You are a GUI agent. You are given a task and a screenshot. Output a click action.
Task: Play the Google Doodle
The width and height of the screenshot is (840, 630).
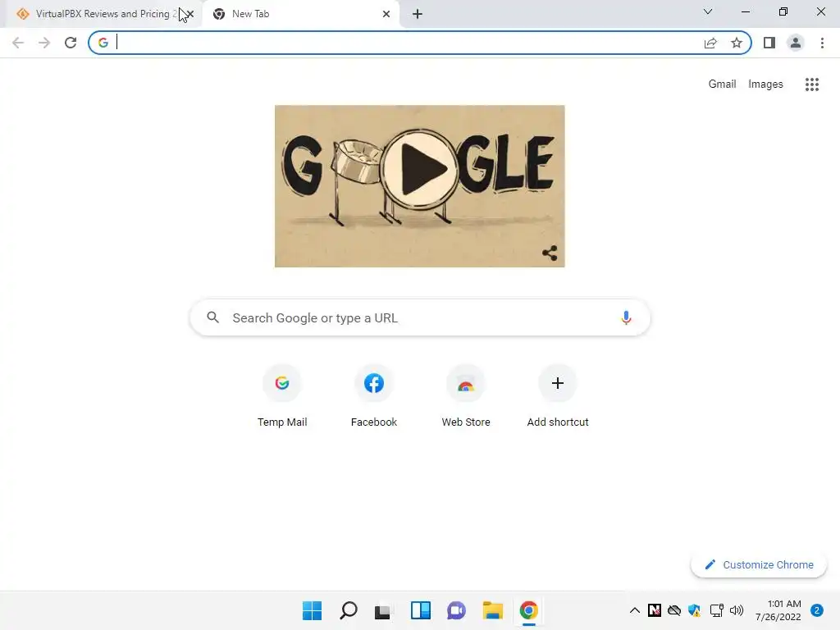pos(420,169)
